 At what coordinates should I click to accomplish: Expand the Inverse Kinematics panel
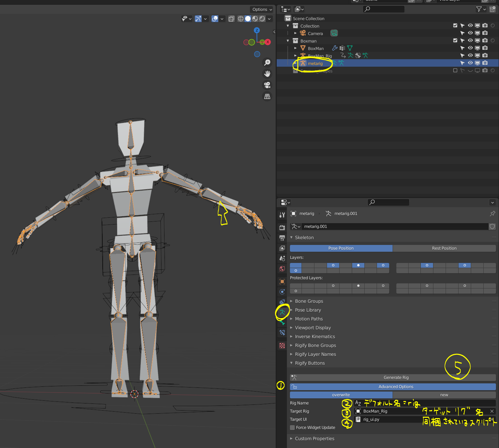[x=315, y=337]
